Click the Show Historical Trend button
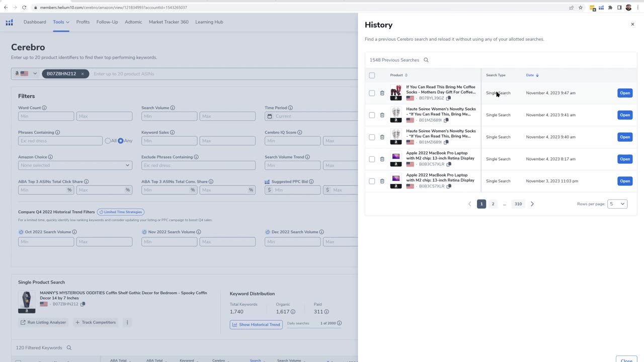 256,324
